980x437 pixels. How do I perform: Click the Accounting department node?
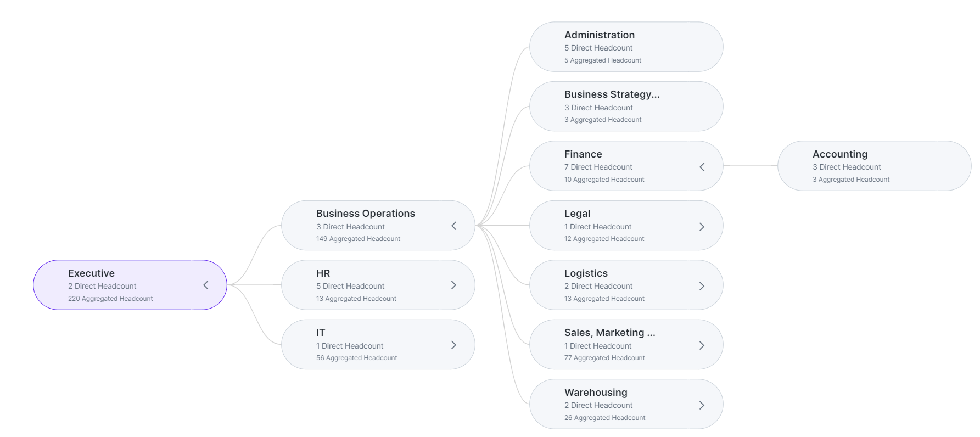point(874,166)
